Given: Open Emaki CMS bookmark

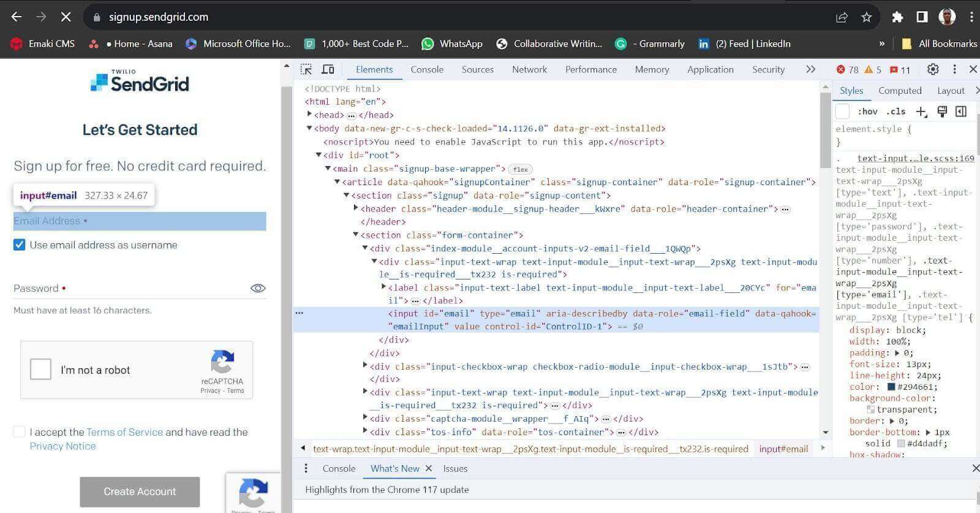Looking at the screenshot, I should [x=43, y=44].
